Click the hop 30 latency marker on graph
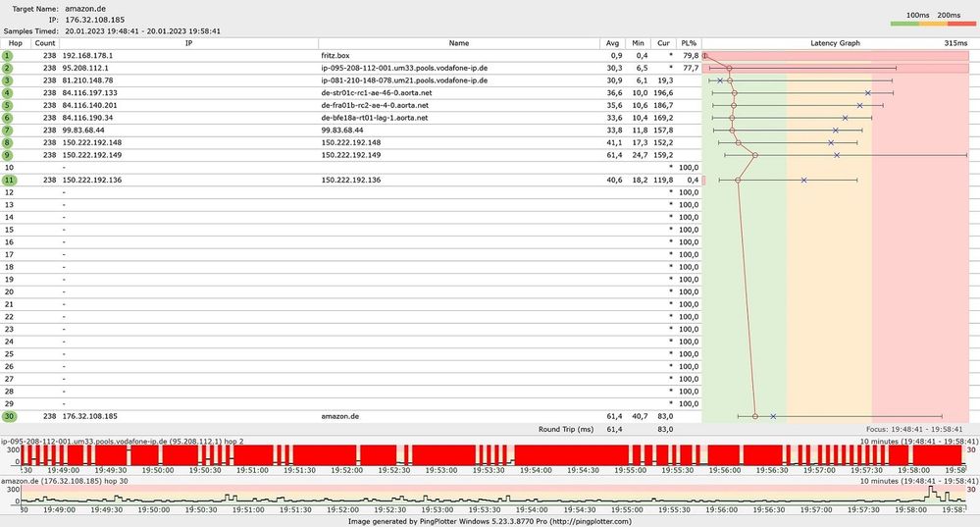The height and width of the screenshot is (527, 980). [x=755, y=416]
